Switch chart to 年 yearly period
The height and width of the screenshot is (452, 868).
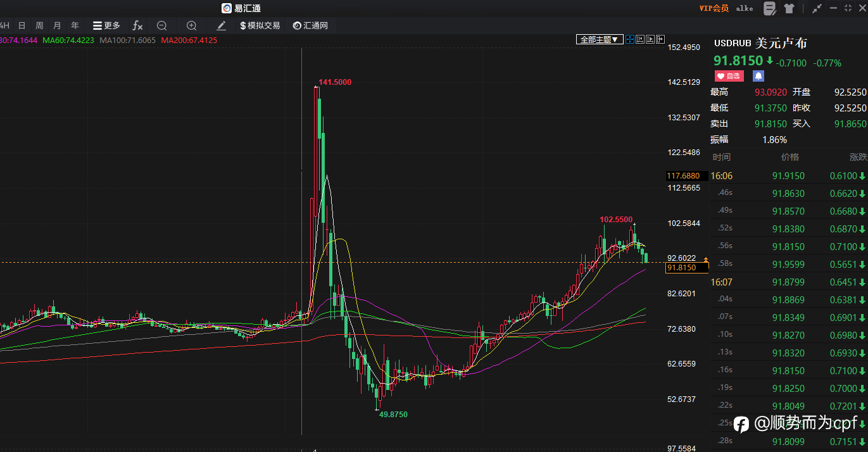75,25
